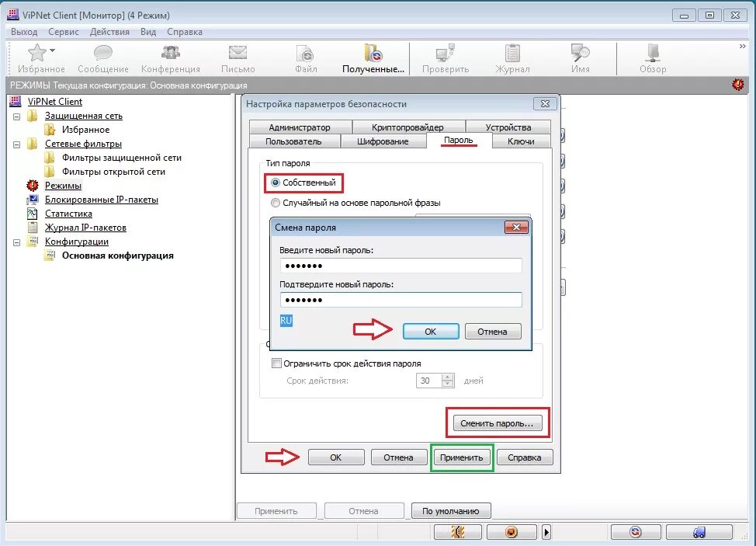Collapse the Сетевые фильтры tree node
Viewport: 756px width, 546px height.
coord(16,144)
